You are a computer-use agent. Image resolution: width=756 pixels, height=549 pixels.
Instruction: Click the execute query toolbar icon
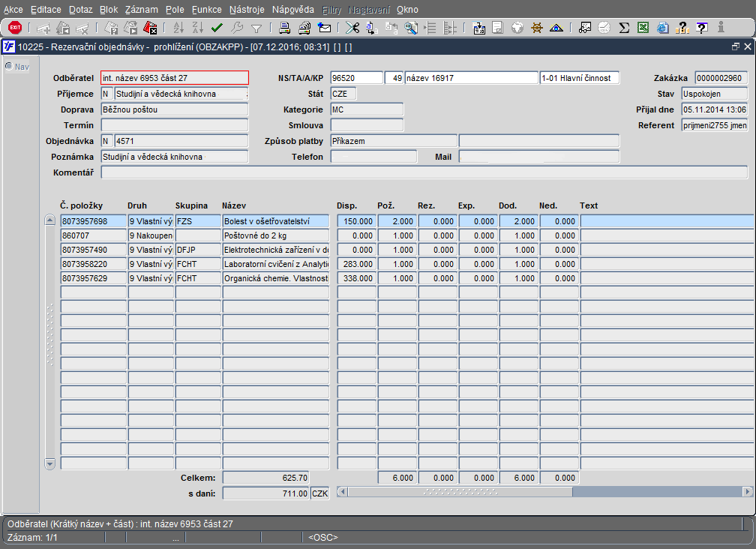pyautogui.click(x=130, y=28)
